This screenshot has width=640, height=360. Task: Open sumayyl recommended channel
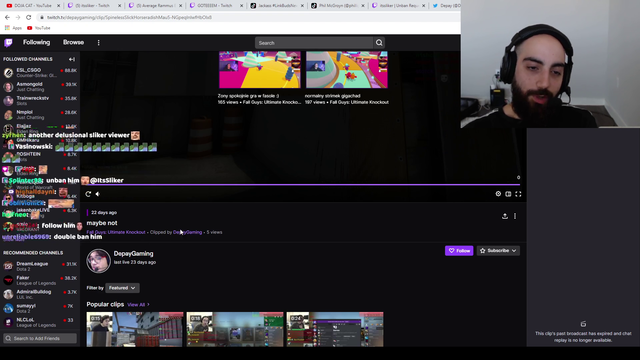coord(40,308)
